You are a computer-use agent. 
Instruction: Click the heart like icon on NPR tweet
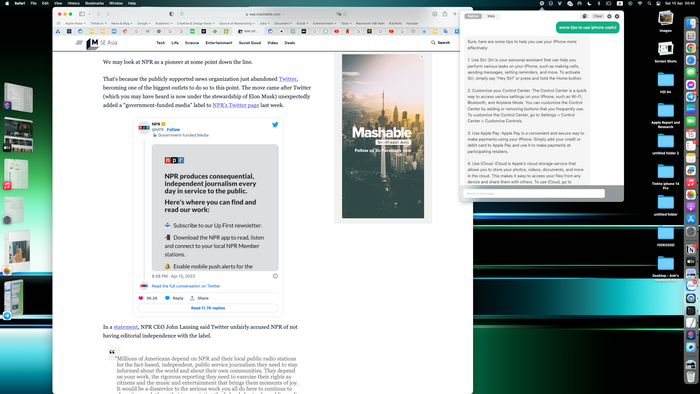[x=141, y=298]
